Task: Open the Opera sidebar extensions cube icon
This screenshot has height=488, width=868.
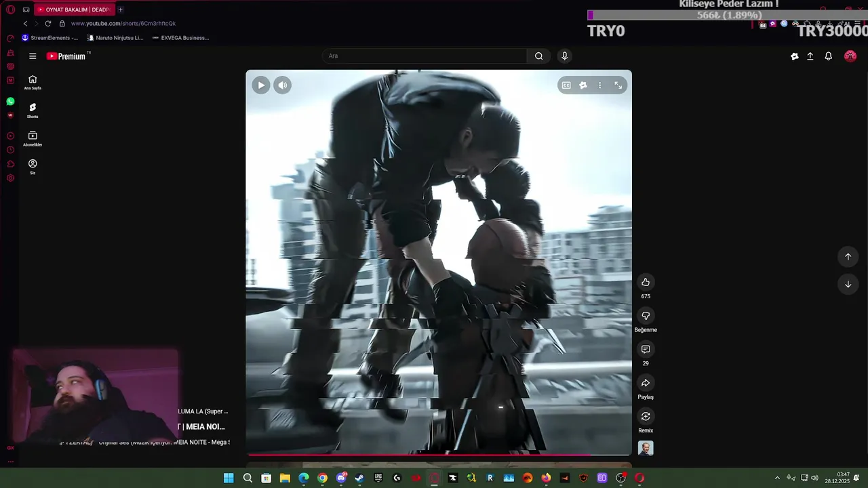Action: [10, 164]
